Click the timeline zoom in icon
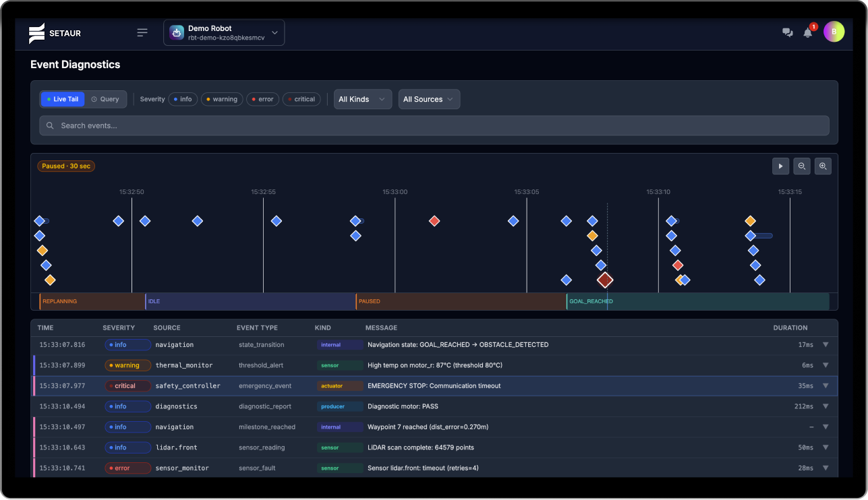The height and width of the screenshot is (500, 868). pyautogui.click(x=823, y=166)
